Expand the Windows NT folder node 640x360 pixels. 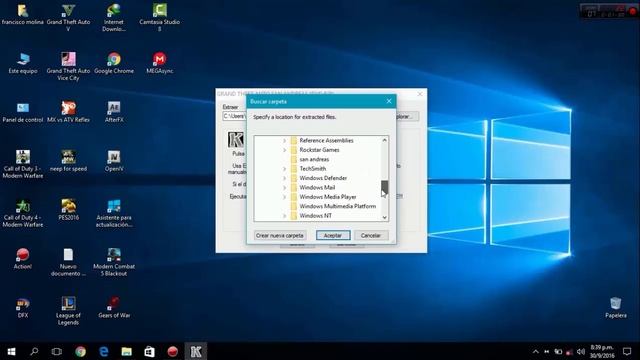284,216
